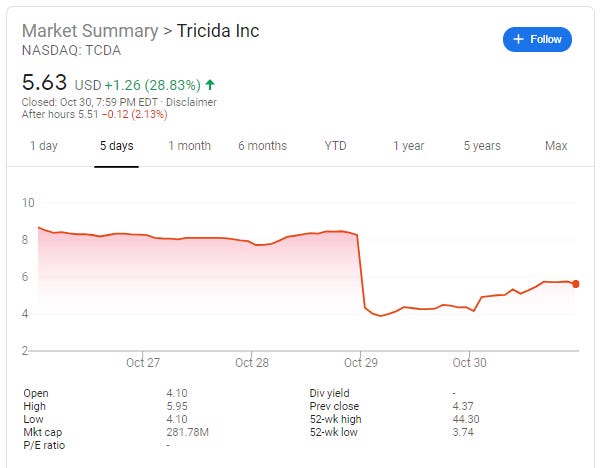Image resolution: width=607 pixels, height=468 pixels.
Task: Switch to the 6 months tab
Action: 262,146
